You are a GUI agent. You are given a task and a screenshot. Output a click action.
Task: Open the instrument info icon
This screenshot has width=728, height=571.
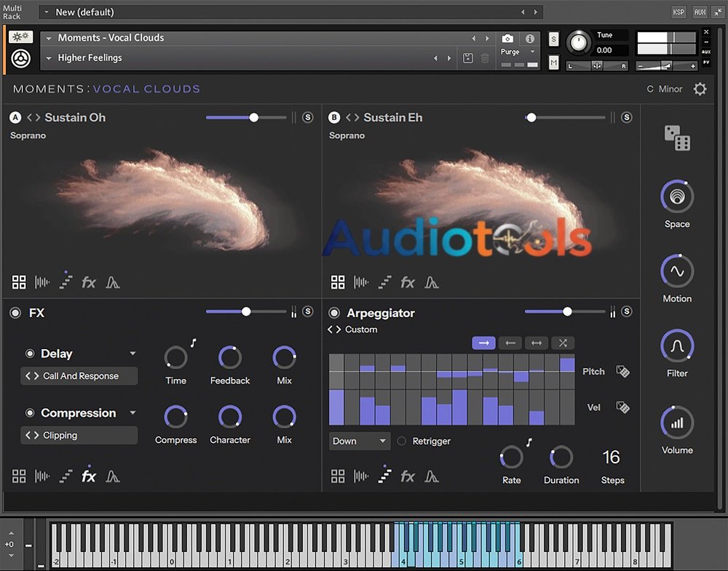pos(529,39)
